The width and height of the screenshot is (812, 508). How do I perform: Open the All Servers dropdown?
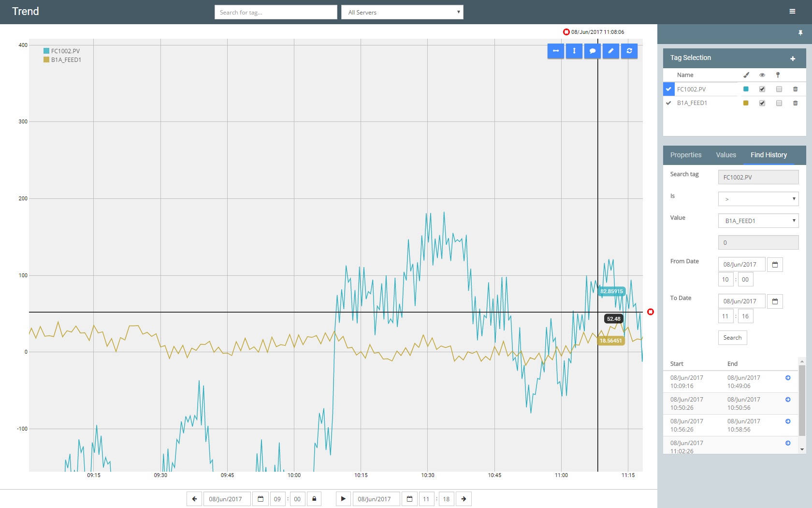coord(402,12)
